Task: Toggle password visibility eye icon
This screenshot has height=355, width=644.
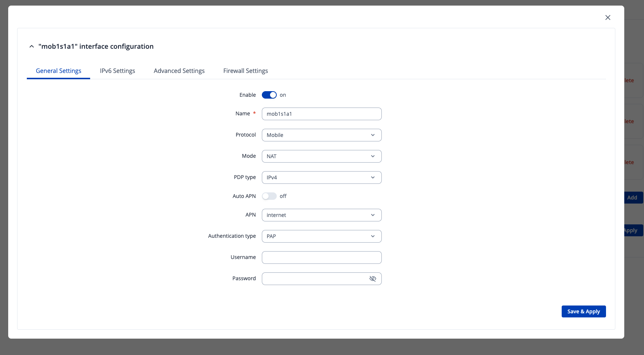Action: coord(372,279)
